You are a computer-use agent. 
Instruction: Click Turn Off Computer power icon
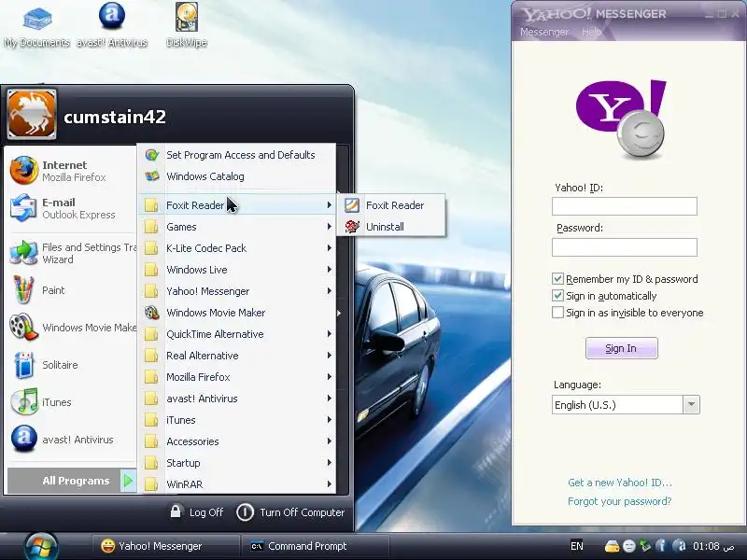[245, 512]
